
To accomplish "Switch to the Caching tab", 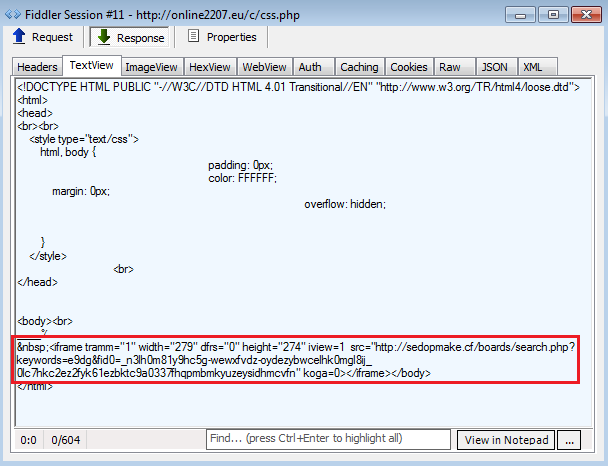I will 359,67.
